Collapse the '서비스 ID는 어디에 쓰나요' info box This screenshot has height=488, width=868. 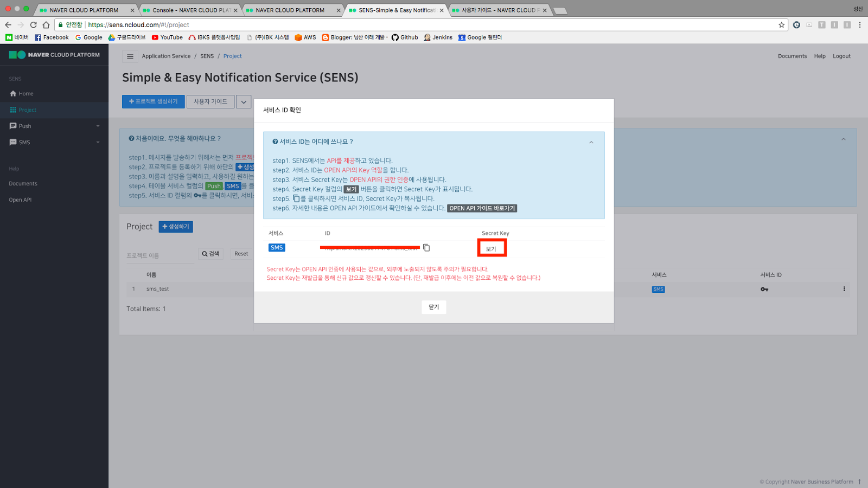tap(591, 142)
